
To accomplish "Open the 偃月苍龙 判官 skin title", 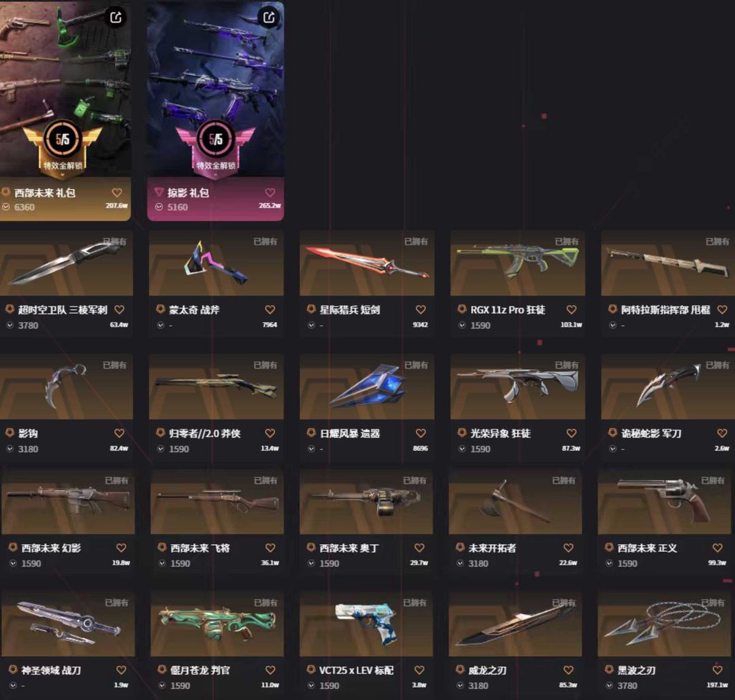I will pyautogui.click(x=200, y=670).
